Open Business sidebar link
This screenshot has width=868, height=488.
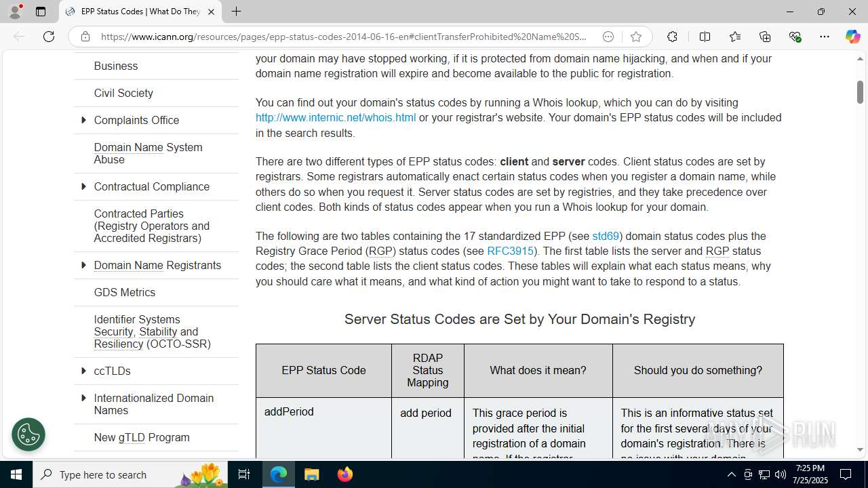(x=116, y=66)
